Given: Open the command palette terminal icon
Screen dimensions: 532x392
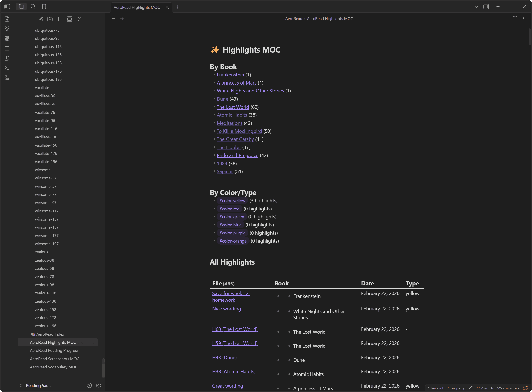Looking at the screenshot, I should point(7,68).
